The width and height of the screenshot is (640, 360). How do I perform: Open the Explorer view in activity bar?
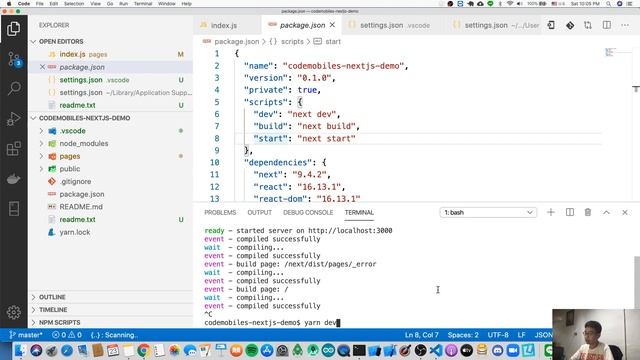13,29
